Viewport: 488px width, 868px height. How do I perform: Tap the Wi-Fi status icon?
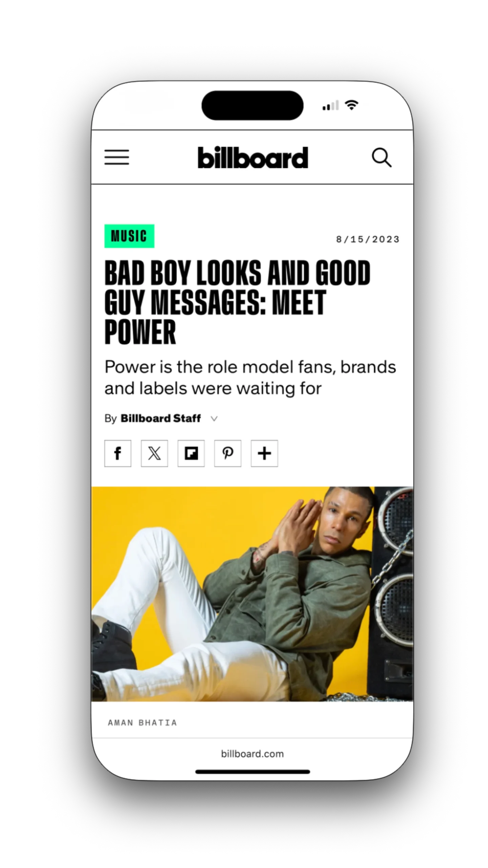351,105
